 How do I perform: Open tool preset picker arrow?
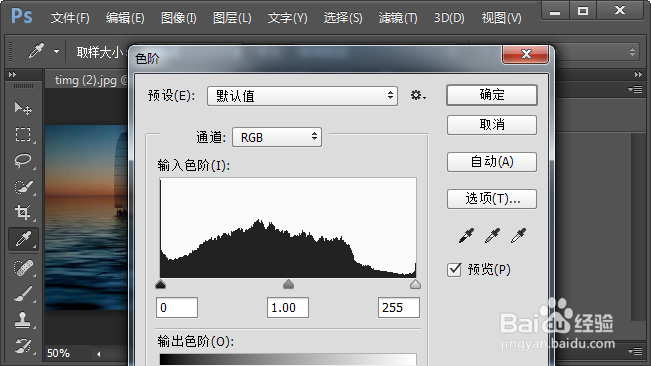point(56,52)
